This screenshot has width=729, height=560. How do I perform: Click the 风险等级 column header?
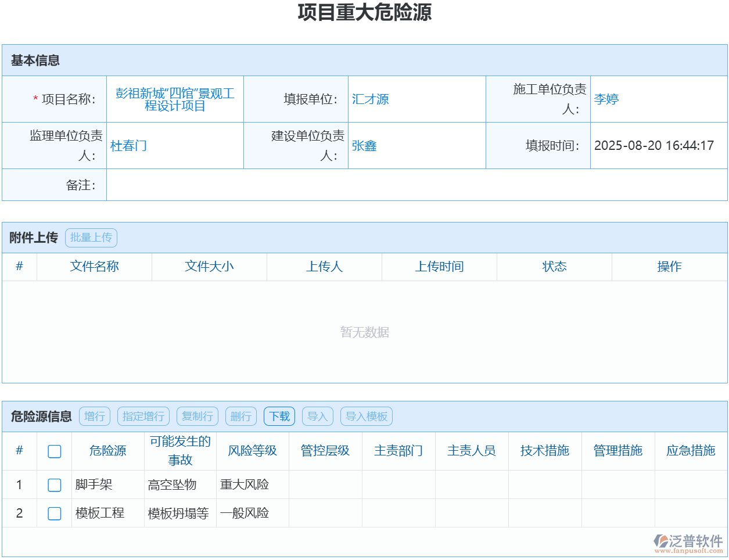252,451
